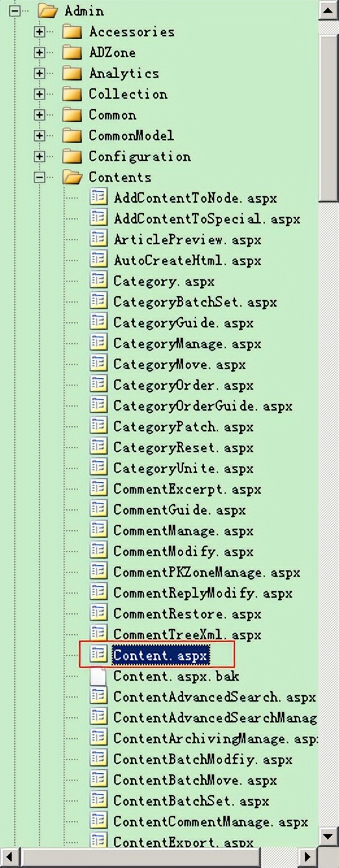Select ContentCommentManage.aspx file name
339x868 pixels.
click(x=210, y=823)
